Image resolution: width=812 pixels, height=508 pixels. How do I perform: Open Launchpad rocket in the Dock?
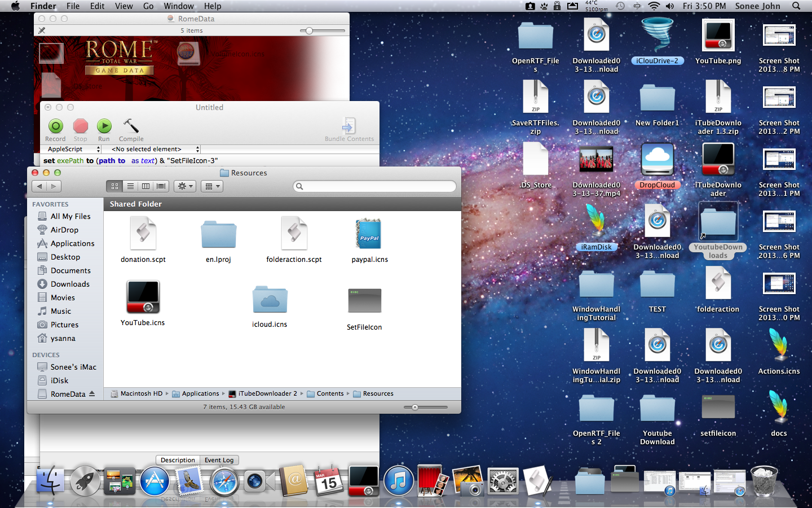point(85,481)
